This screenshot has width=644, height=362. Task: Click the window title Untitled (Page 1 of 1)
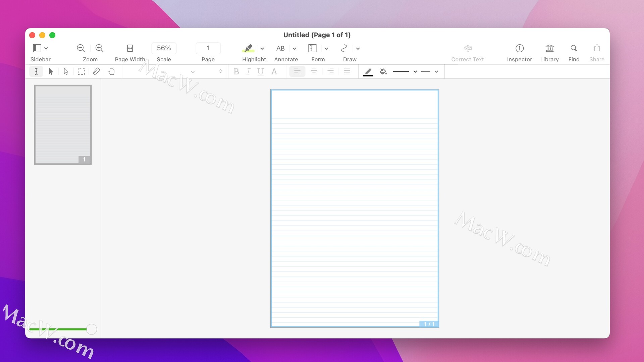317,35
